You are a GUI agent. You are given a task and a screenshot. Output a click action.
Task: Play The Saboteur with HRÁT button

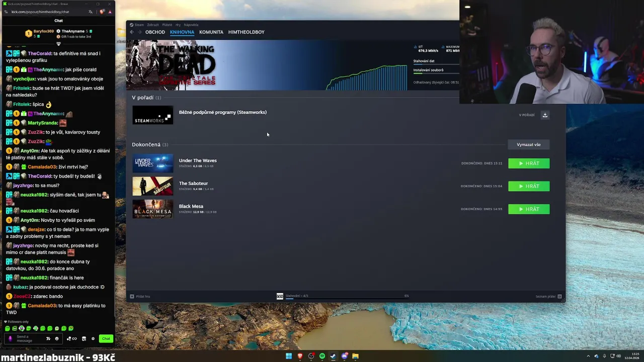pyautogui.click(x=529, y=186)
